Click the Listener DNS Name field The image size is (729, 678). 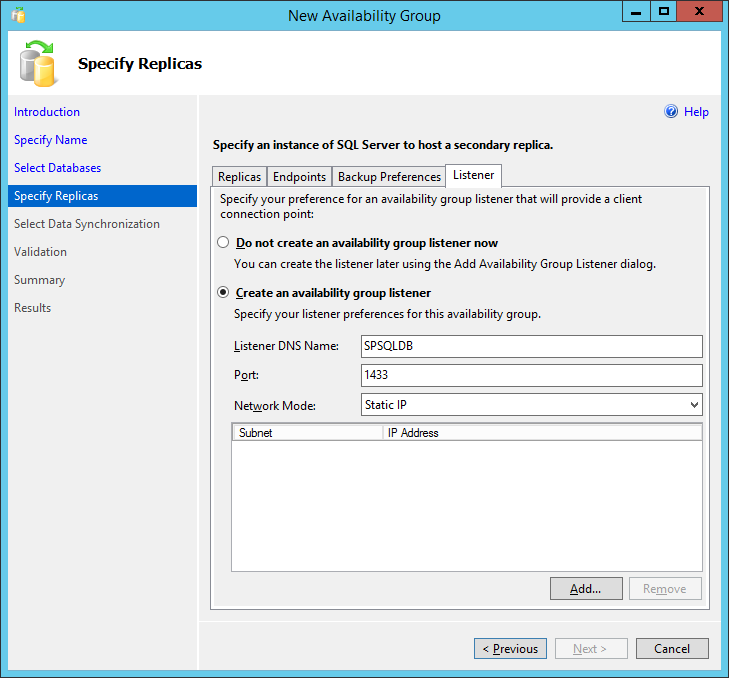click(x=531, y=346)
